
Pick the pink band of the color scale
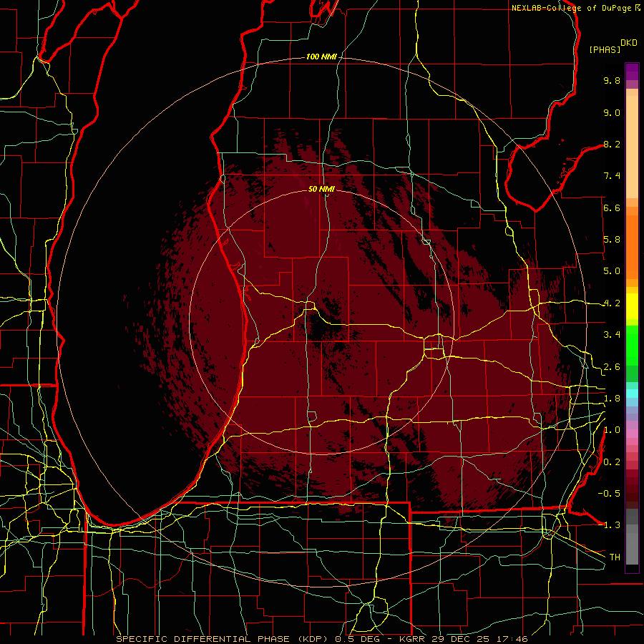pos(632,433)
